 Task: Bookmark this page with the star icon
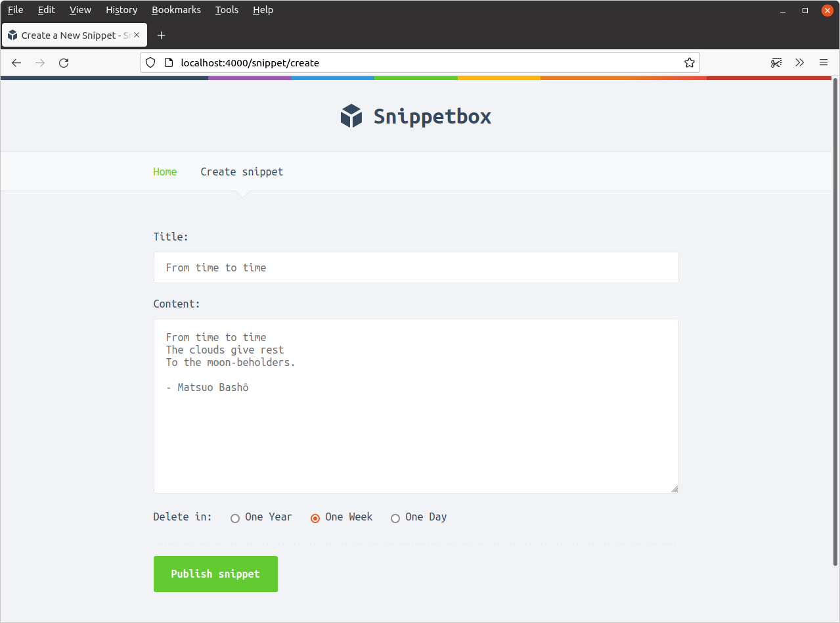pyautogui.click(x=689, y=63)
